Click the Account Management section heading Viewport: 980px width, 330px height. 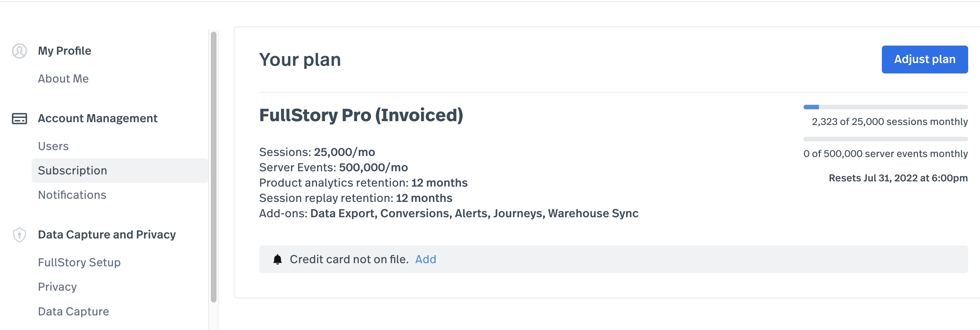pos(97,118)
